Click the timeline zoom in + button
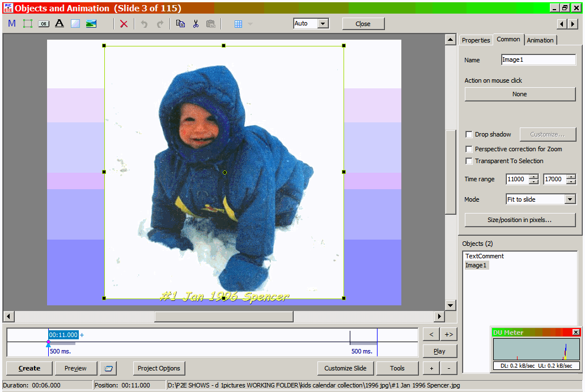 point(431,368)
